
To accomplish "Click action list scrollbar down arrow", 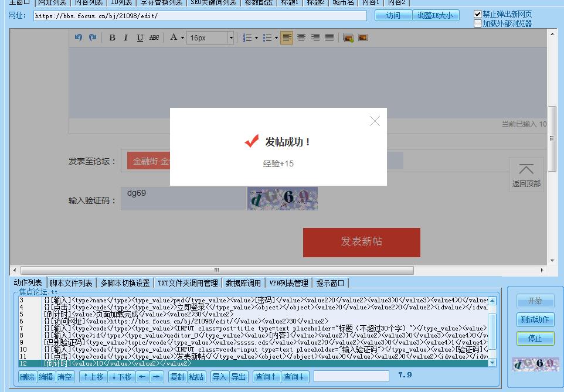I will pyautogui.click(x=492, y=363).
